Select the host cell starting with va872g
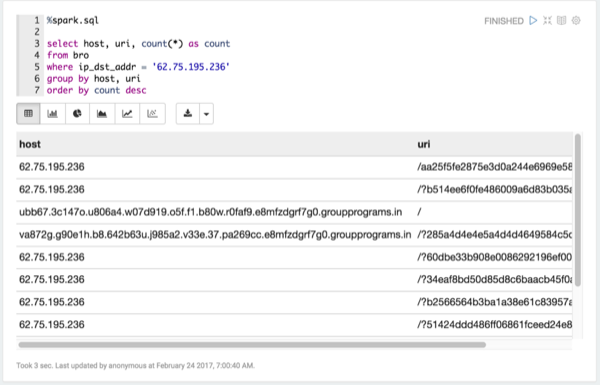Screen dimensions: 600x385 215,235
